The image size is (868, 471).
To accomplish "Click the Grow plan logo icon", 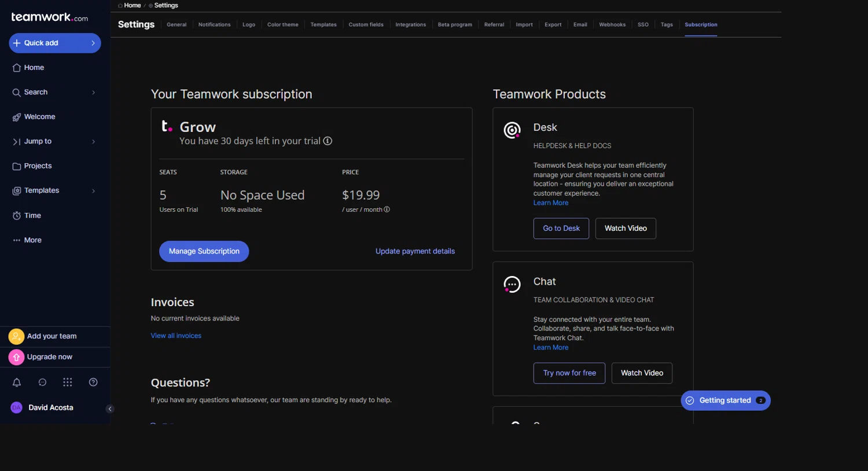I will 167,126.
